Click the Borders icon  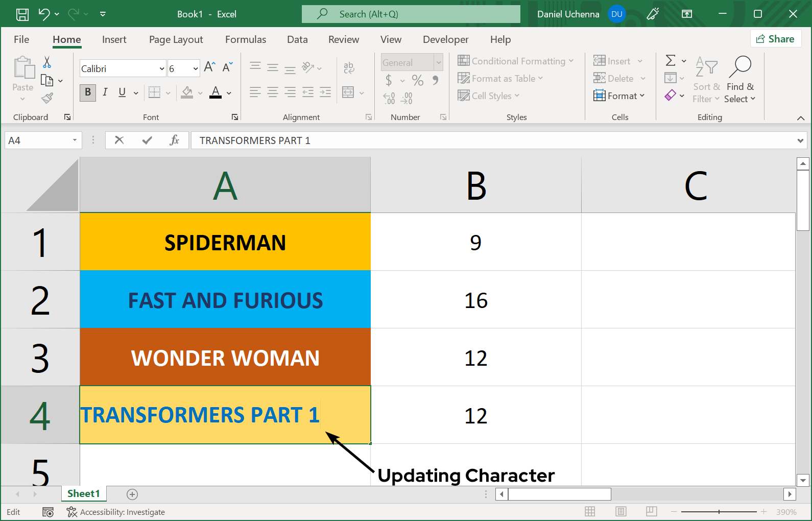click(154, 92)
